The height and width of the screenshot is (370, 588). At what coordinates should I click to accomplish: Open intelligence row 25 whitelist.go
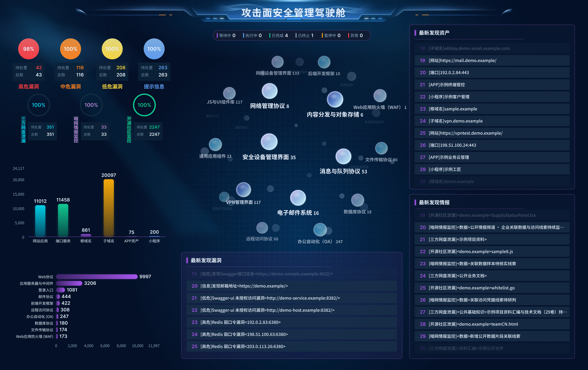[492, 288]
